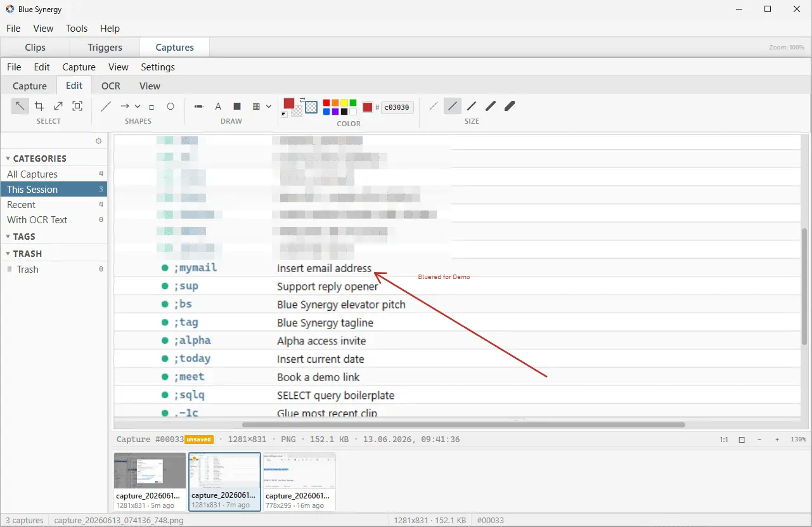This screenshot has width=812, height=527.
Task: Open the 778x295 capture thumbnail
Action: coord(299,481)
